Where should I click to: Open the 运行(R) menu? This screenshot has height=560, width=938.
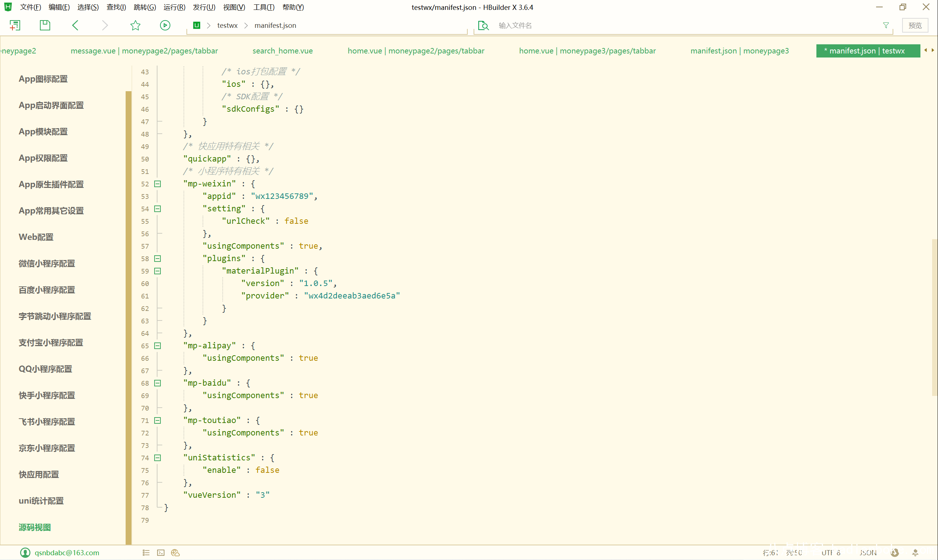[174, 7]
